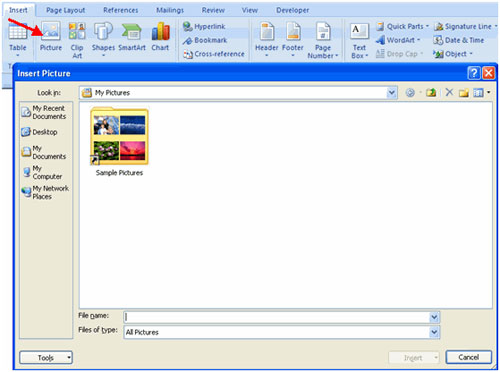Switch to the Insert tab
The image size is (500, 372).
(18, 10)
